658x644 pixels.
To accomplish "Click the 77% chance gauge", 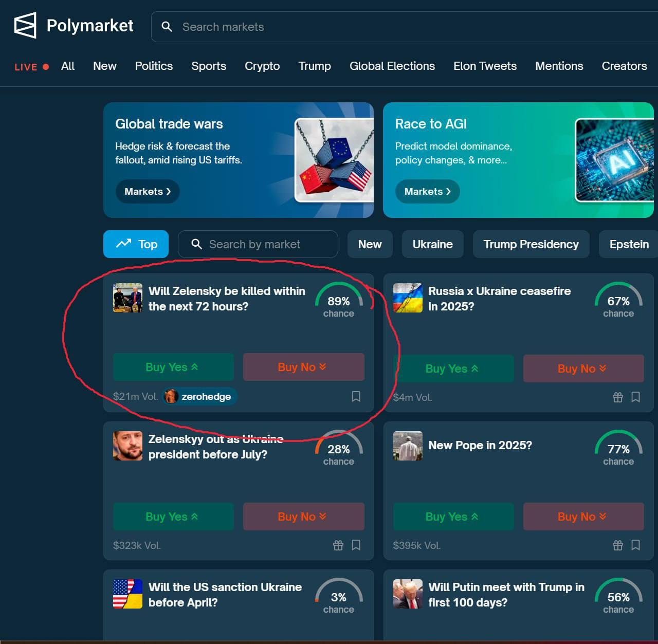I will pos(618,449).
